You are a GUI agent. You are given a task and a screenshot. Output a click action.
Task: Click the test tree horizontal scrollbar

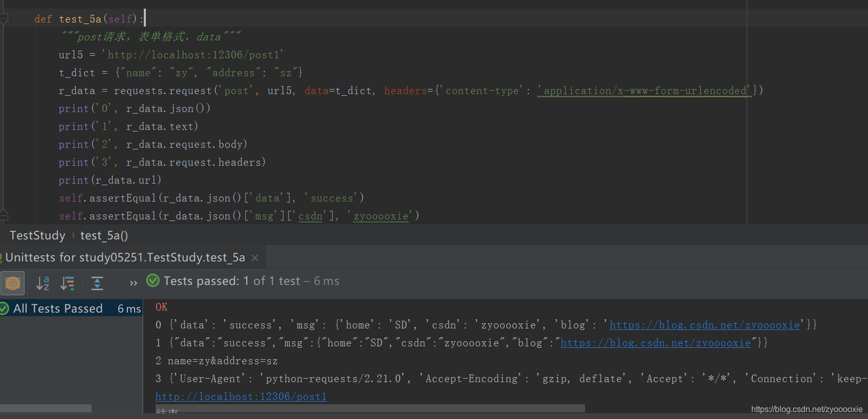coord(46,408)
